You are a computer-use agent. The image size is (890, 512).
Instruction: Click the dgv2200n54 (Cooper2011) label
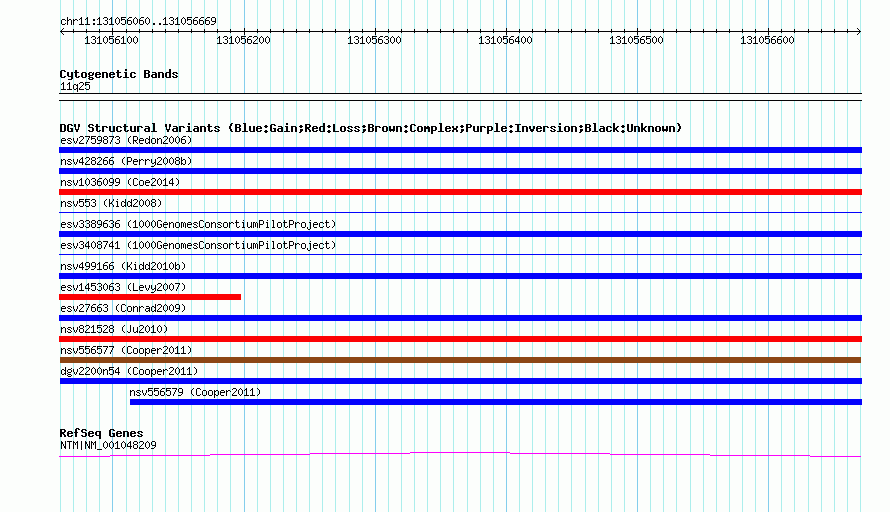(129, 371)
